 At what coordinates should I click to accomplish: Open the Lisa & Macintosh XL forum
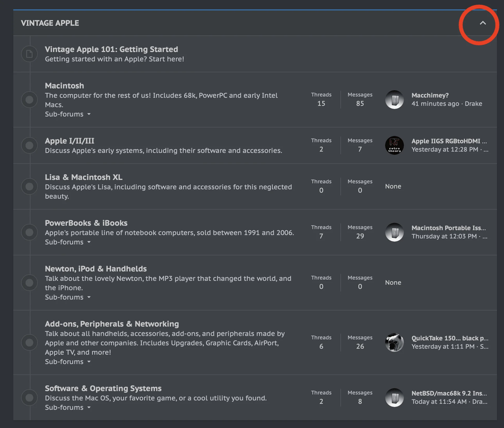coord(84,177)
